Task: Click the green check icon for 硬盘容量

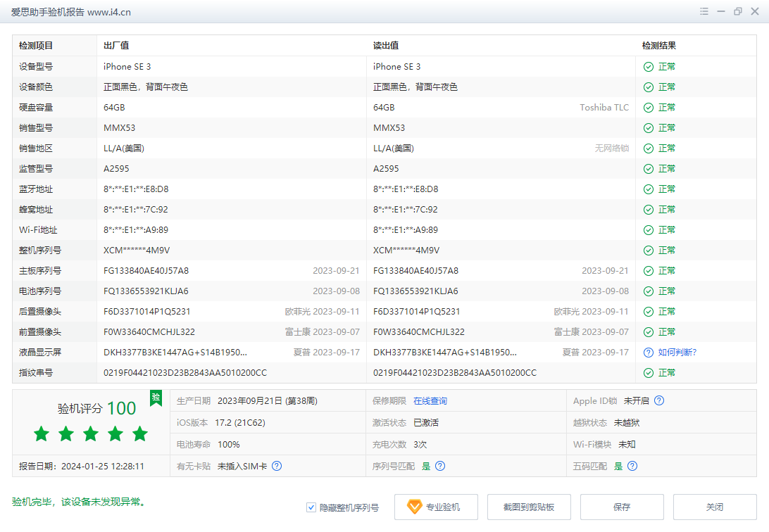Action: pos(649,108)
